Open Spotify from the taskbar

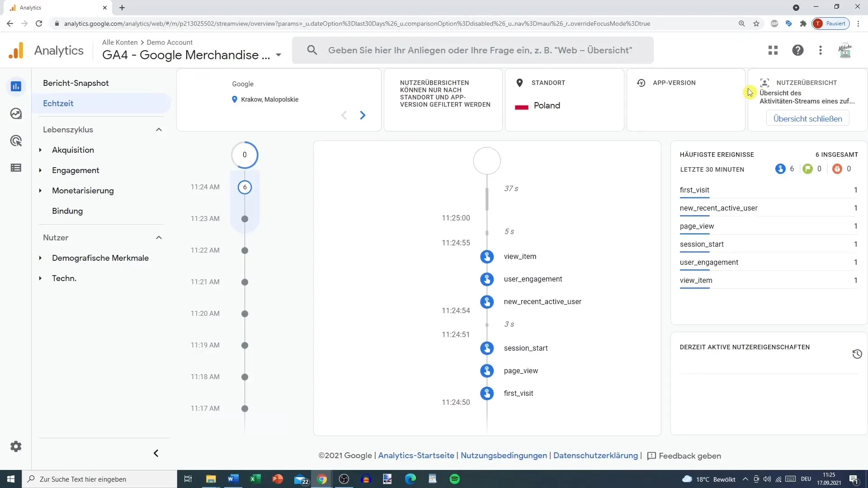[455, 479]
